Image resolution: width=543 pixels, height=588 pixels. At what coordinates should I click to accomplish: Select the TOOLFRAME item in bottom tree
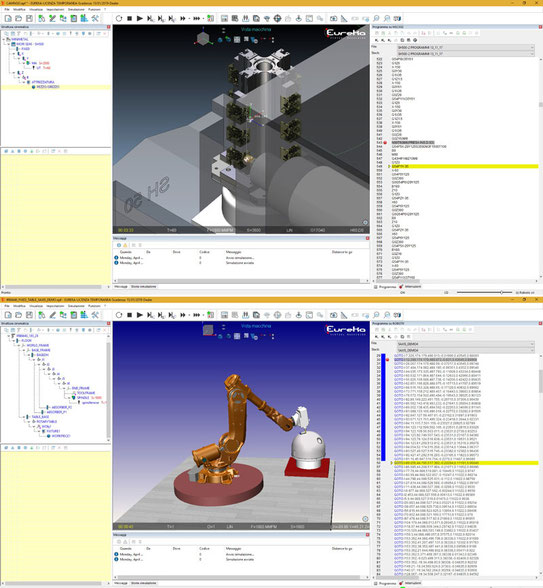(x=86, y=393)
